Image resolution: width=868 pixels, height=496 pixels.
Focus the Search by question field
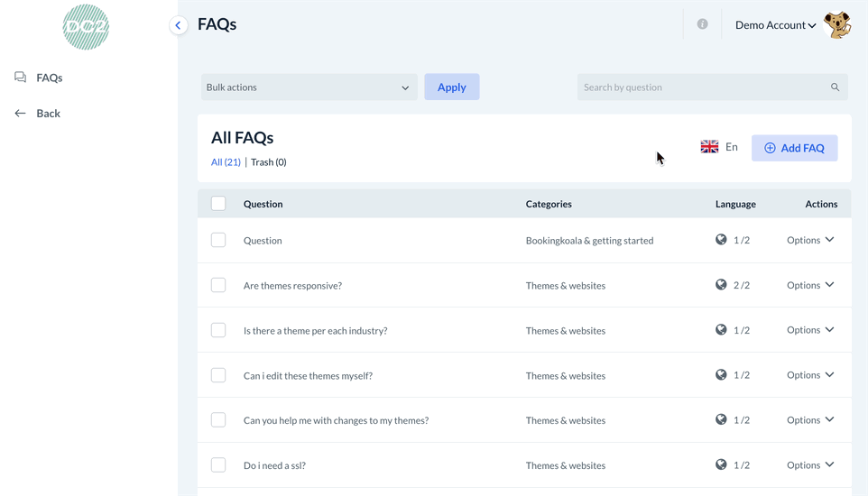[704, 87]
